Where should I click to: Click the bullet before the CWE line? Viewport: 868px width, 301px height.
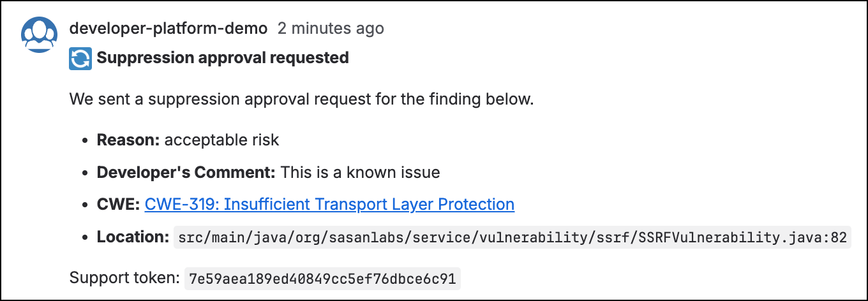pyautogui.click(x=84, y=205)
